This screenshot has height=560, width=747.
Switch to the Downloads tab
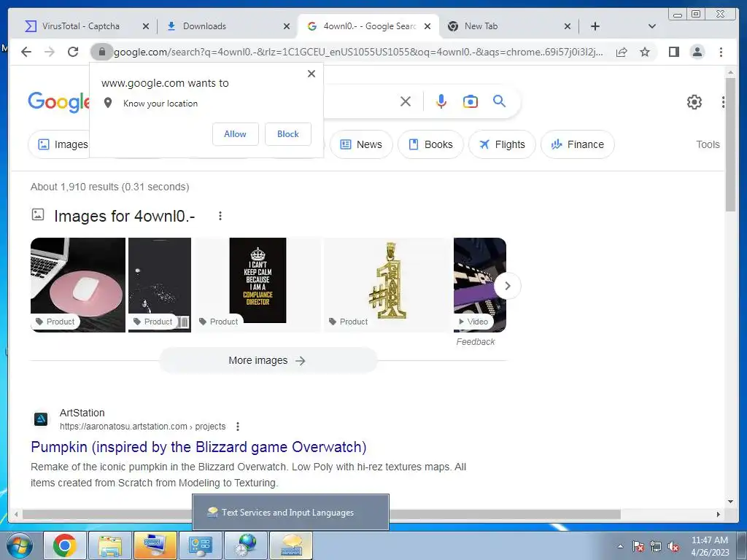click(204, 26)
